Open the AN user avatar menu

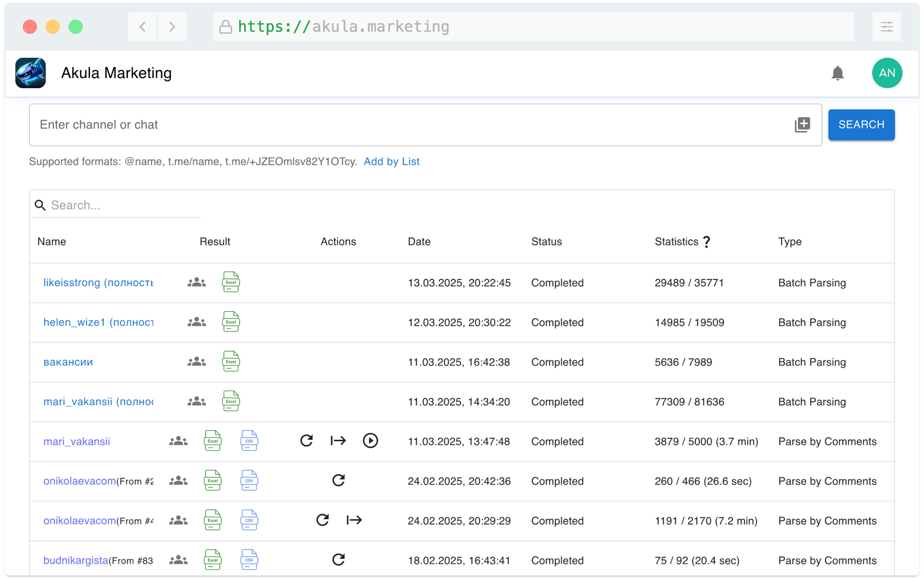(887, 73)
